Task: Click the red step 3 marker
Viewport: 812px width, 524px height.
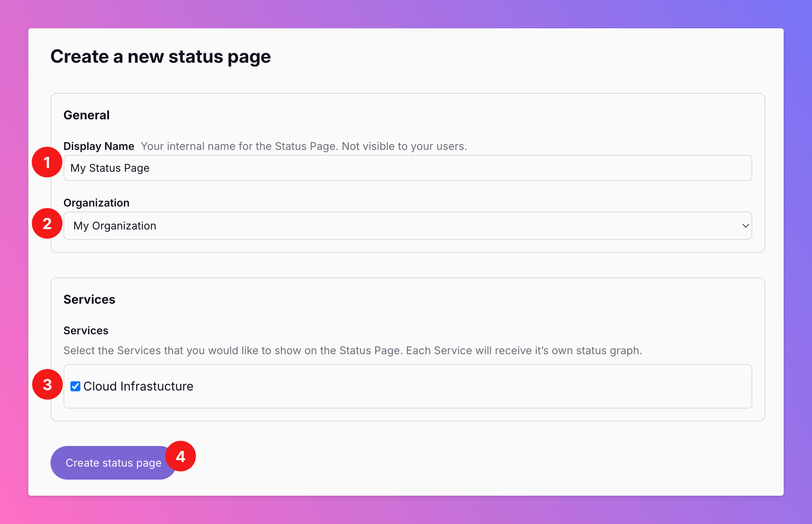Action: (x=47, y=384)
